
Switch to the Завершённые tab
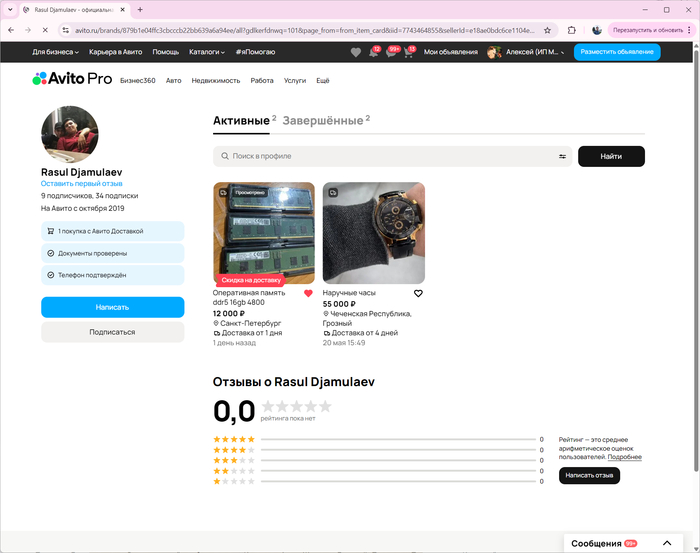[325, 121]
